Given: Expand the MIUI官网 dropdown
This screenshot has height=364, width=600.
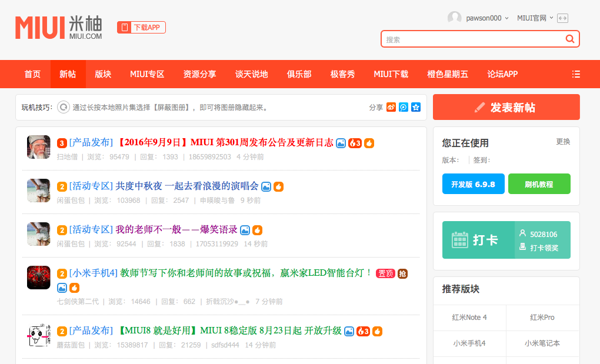Looking at the screenshot, I should [x=535, y=18].
